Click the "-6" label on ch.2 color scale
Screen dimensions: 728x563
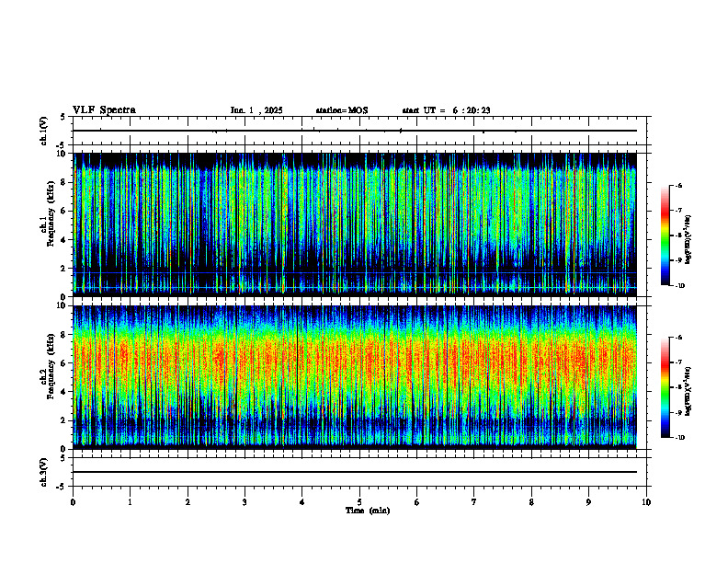pos(678,338)
